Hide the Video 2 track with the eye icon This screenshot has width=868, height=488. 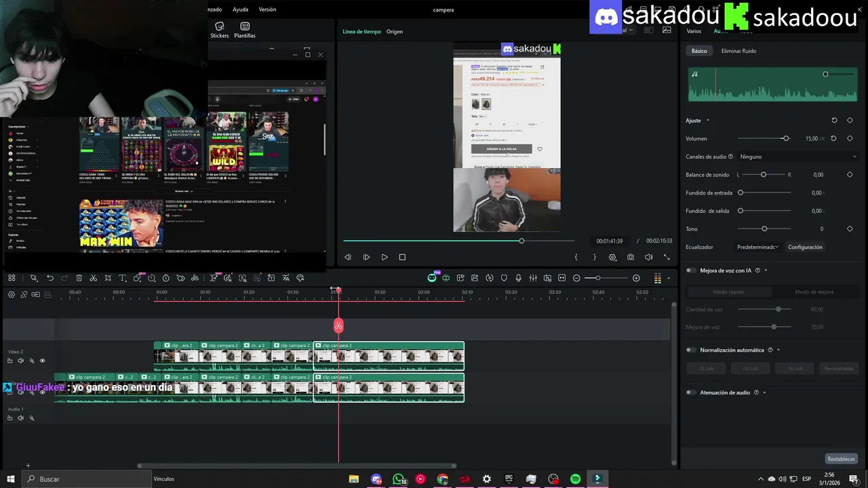[42, 361]
